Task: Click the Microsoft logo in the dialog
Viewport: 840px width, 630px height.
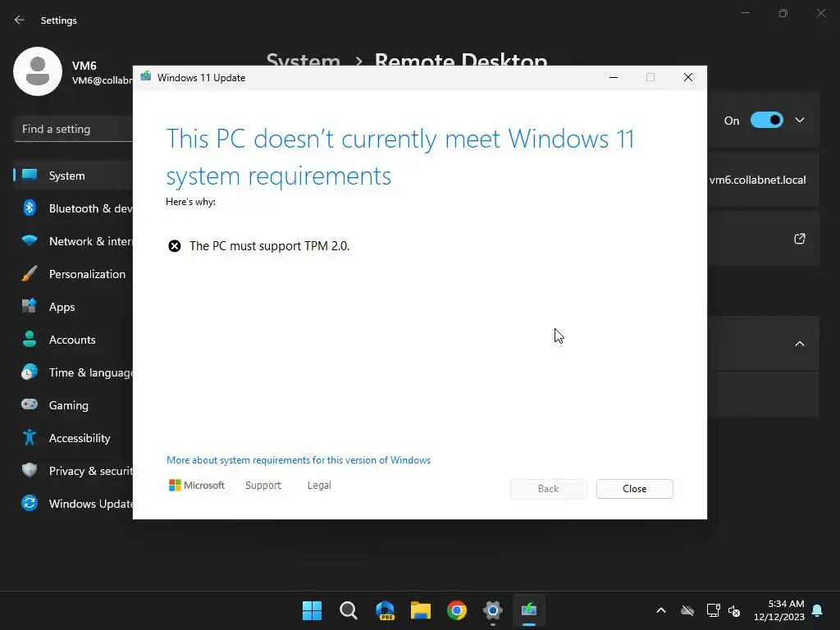Action: click(x=197, y=486)
